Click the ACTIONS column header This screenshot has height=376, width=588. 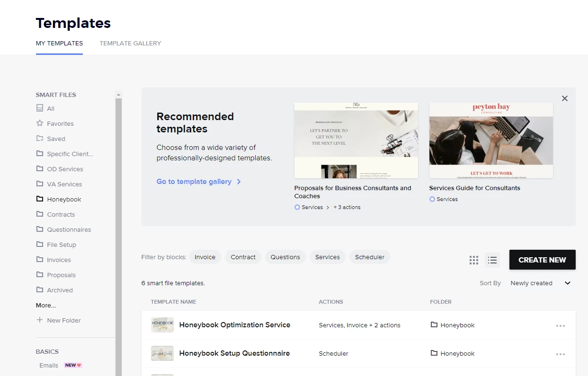tap(331, 302)
